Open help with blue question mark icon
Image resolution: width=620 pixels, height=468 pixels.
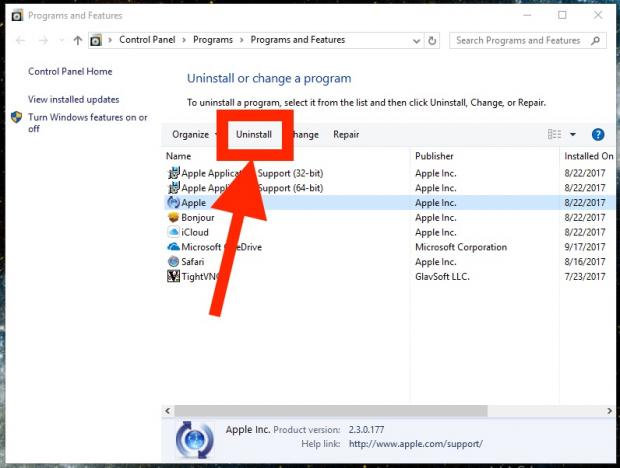598,135
